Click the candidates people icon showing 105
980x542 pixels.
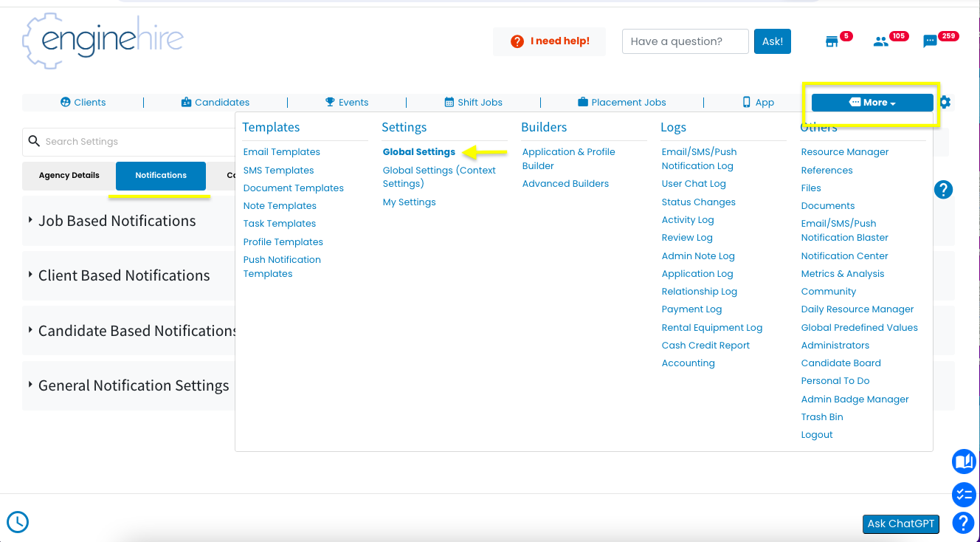pos(881,42)
